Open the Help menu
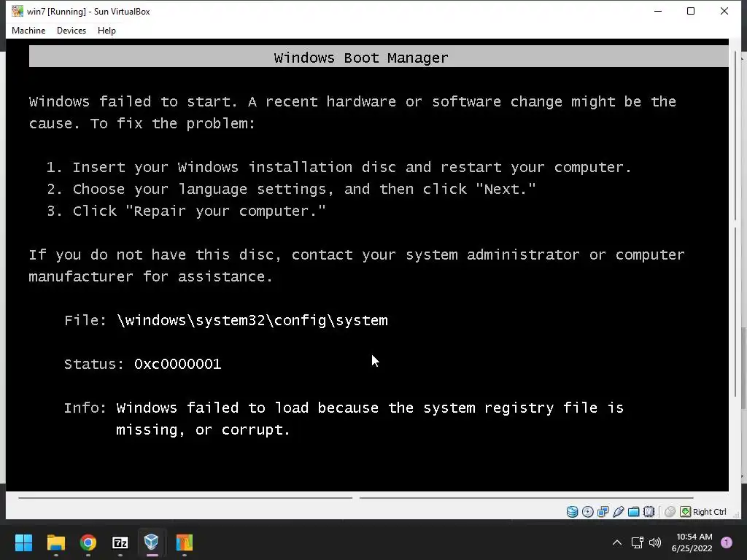The width and height of the screenshot is (747, 560). point(107,31)
